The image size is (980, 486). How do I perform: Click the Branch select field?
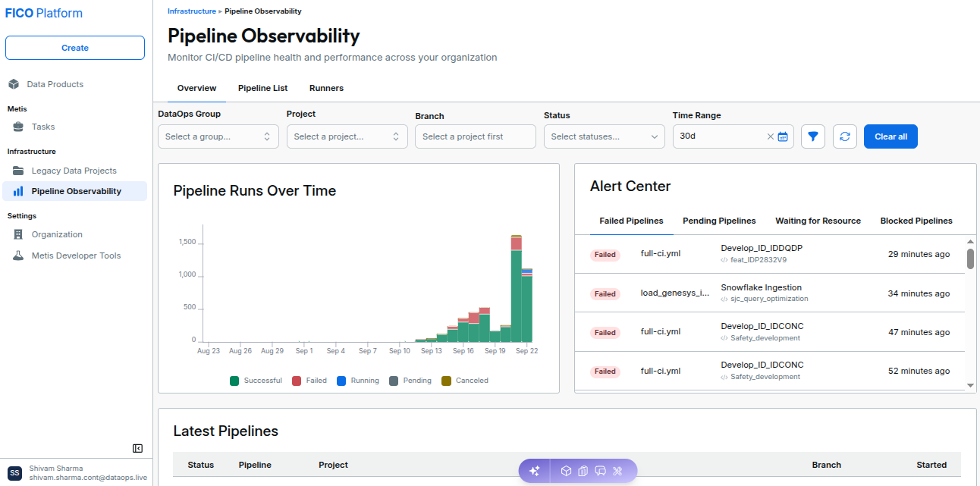476,136
